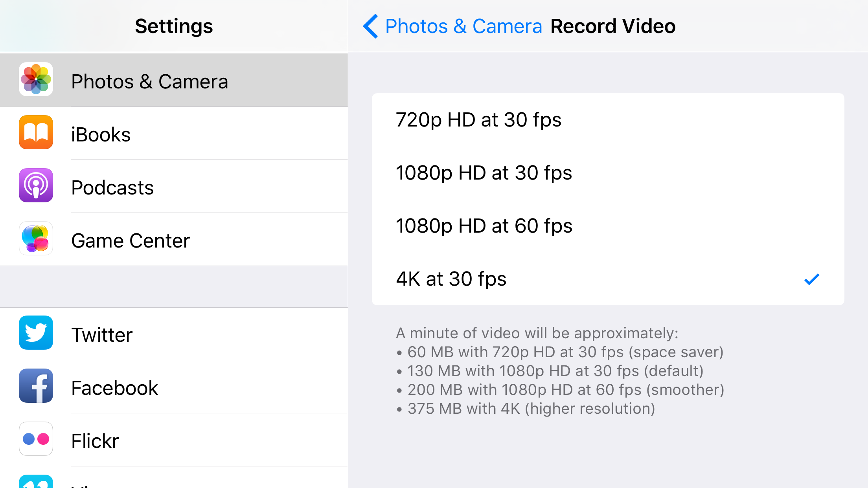Select 720p HD at 30 fps
The width and height of the screenshot is (868, 488).
click(x=608, y=120)
